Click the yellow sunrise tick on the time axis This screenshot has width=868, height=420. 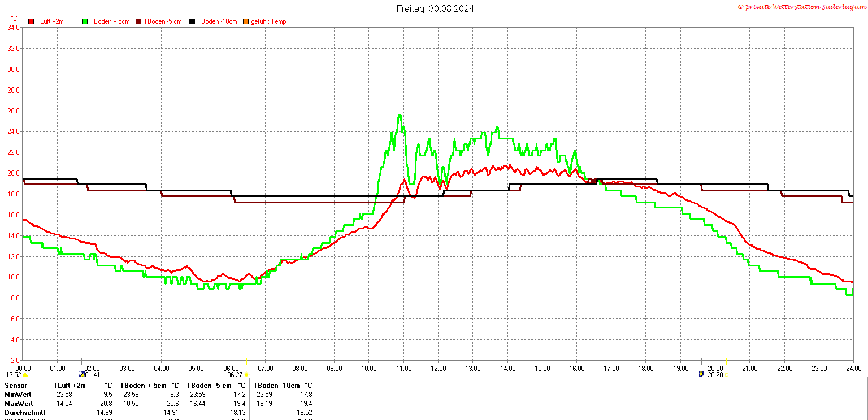(246, 361)
